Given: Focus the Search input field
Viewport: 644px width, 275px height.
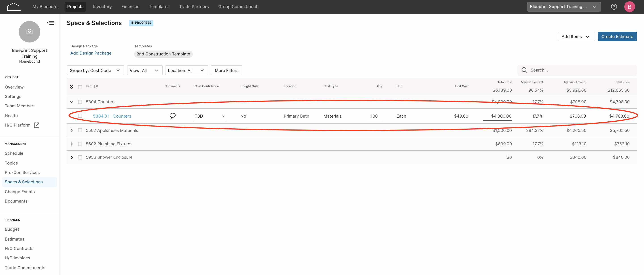Looking at the screenshot, I should pyautogui.click(x=577, y=70).
